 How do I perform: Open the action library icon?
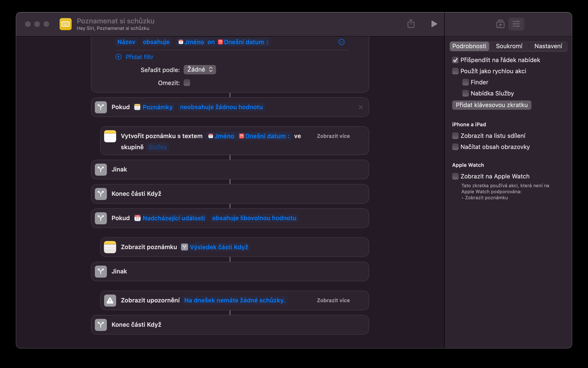pos(500,24)
